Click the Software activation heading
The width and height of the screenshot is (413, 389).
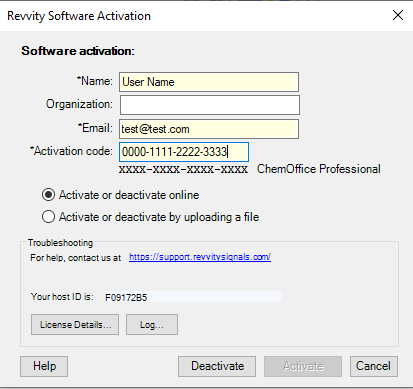tap(78, 51)
